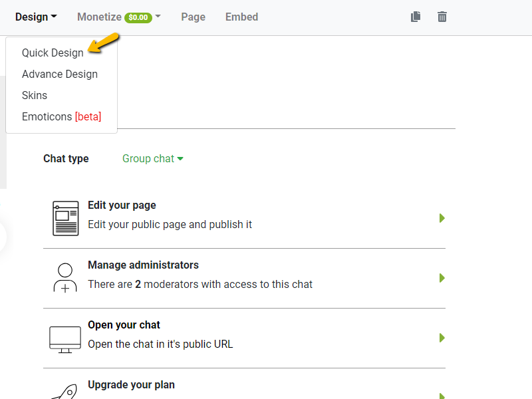
Task: Collapse the Design dropdown menu
Action: (36, 17)
